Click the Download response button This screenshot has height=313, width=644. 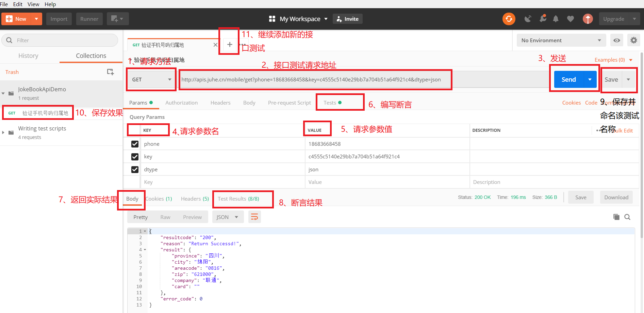(x=616, y=197)
